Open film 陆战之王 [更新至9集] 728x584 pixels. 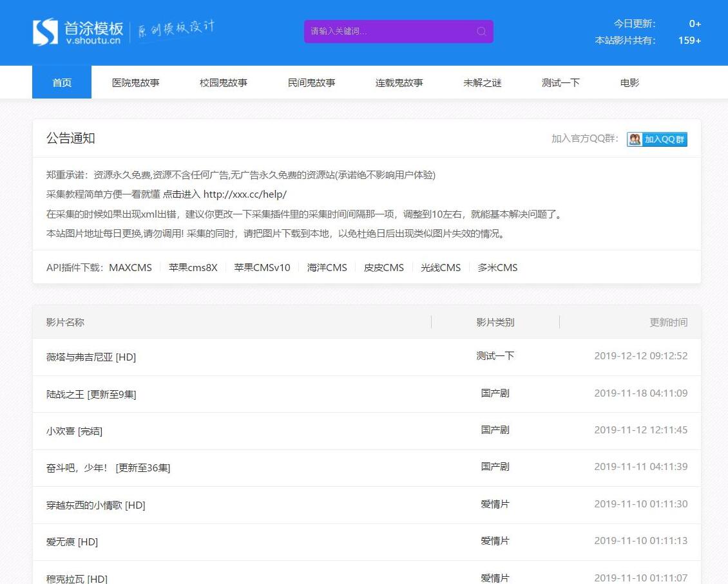91,394
